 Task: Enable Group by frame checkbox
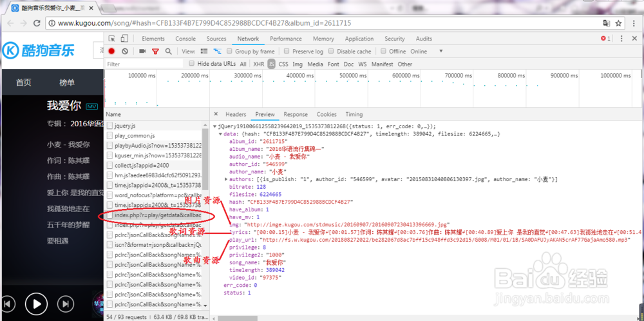pyautogui.click(x=229, y=52)
